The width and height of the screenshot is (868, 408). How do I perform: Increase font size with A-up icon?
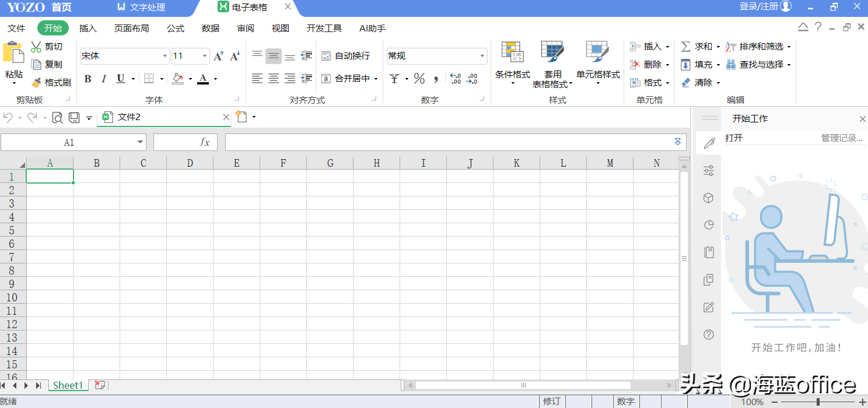(x=219, y=56)
